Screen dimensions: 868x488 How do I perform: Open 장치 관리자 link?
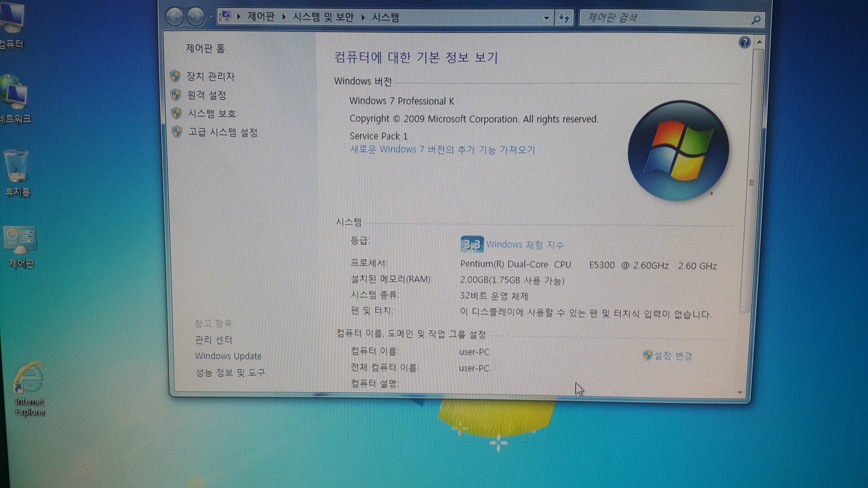[x=211, y=76]
